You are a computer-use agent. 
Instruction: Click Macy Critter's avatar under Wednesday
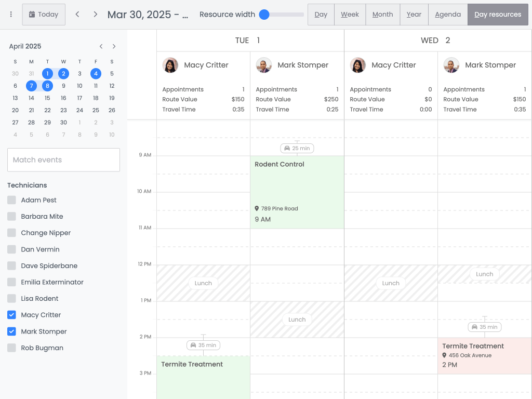358,65
